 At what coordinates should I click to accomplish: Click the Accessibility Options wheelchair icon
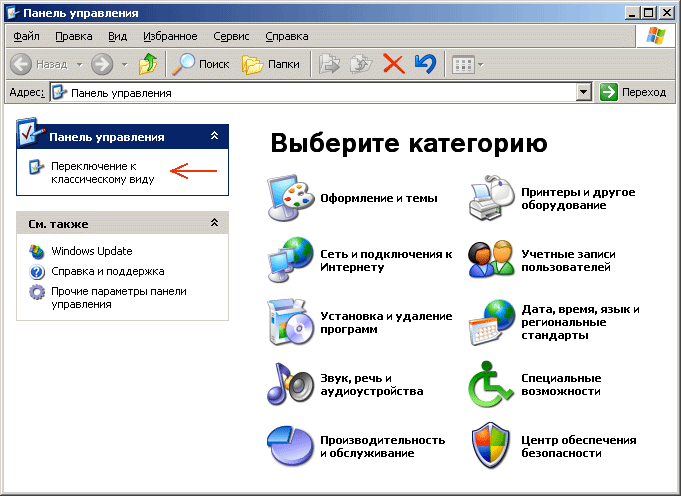[492, 384]
